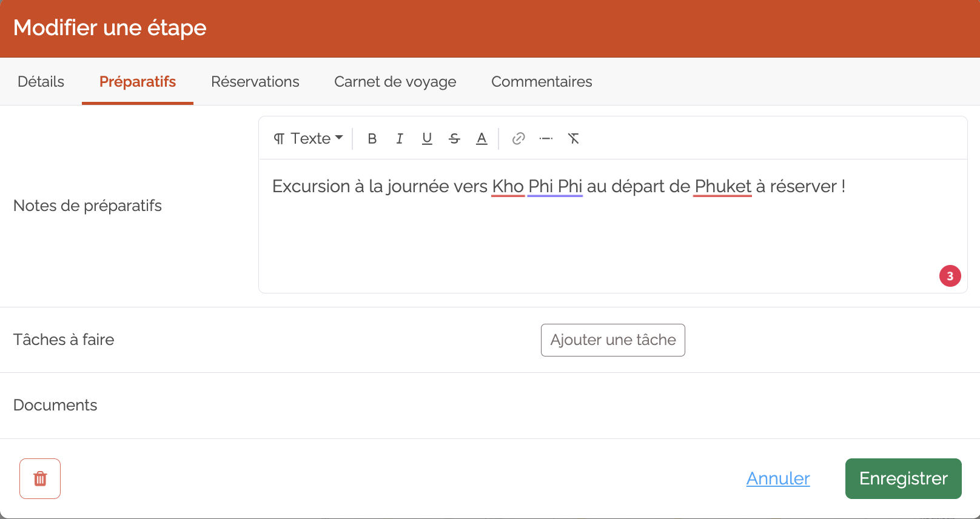This screenshot has width=980, height=519.
Task: Toggle bold formatting in the notes editor
Action: pos(372,139)
